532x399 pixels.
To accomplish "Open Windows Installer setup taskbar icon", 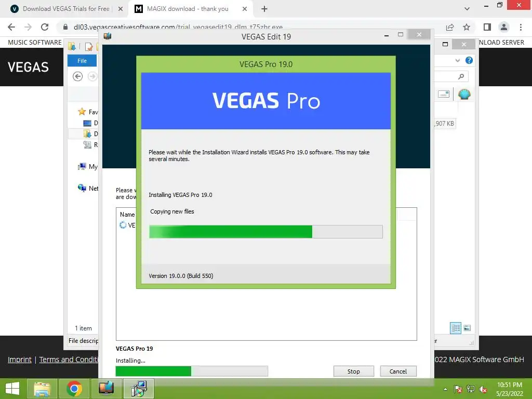I will (139, 389).
